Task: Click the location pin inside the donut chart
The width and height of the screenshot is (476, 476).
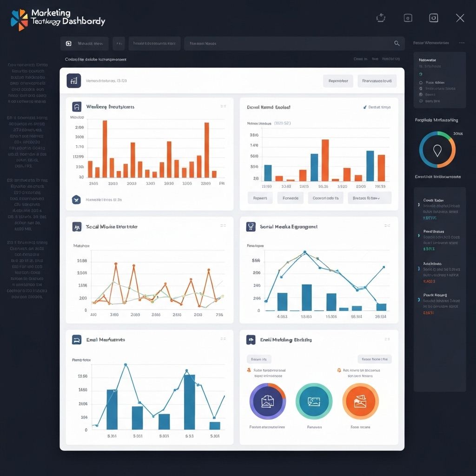Action: (437, 150)
